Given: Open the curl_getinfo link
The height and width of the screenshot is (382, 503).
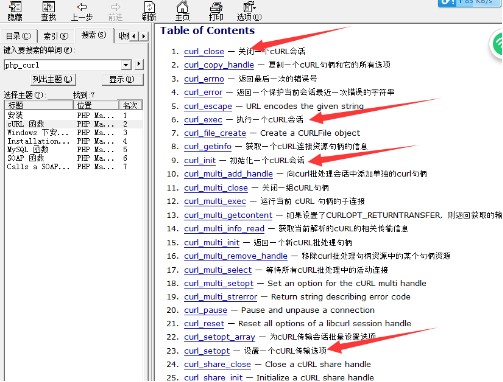Looking at the screenshot, I should (x=208, y=147).
